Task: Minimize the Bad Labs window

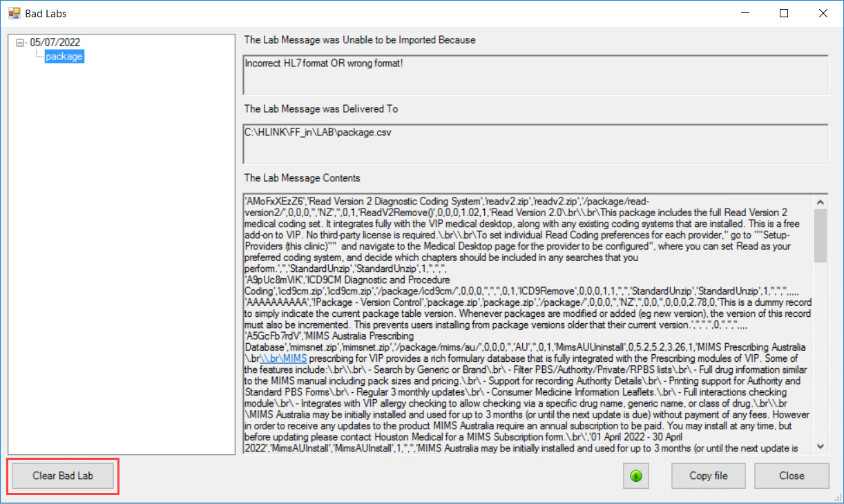Action: pyautogui.click(x=746, y=13)
